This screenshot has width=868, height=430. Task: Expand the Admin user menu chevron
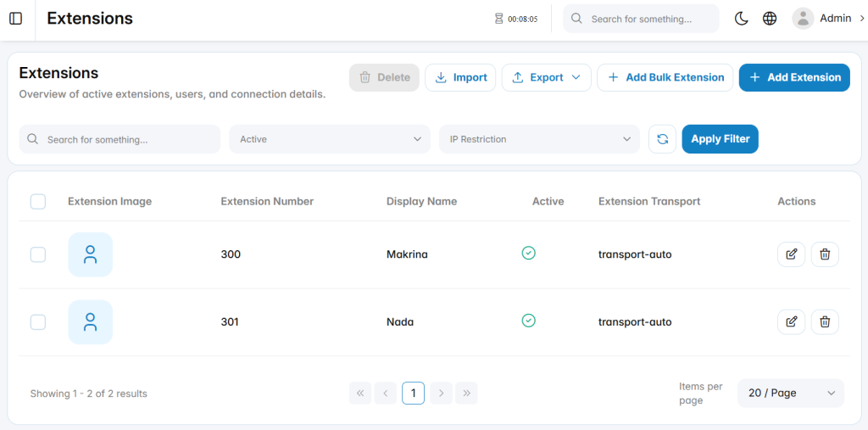pyautogui.click(x=861, y=19)
